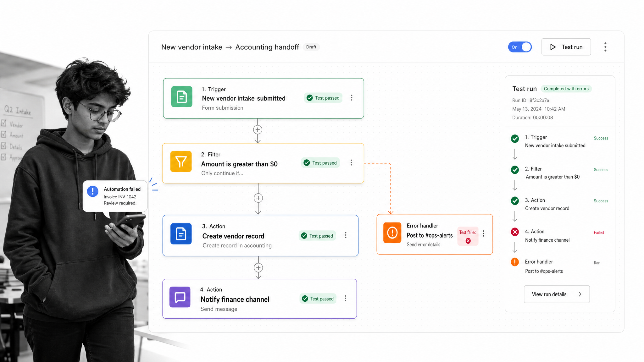
Task: Toggle the workflow On switch
Action: point(520,47)
